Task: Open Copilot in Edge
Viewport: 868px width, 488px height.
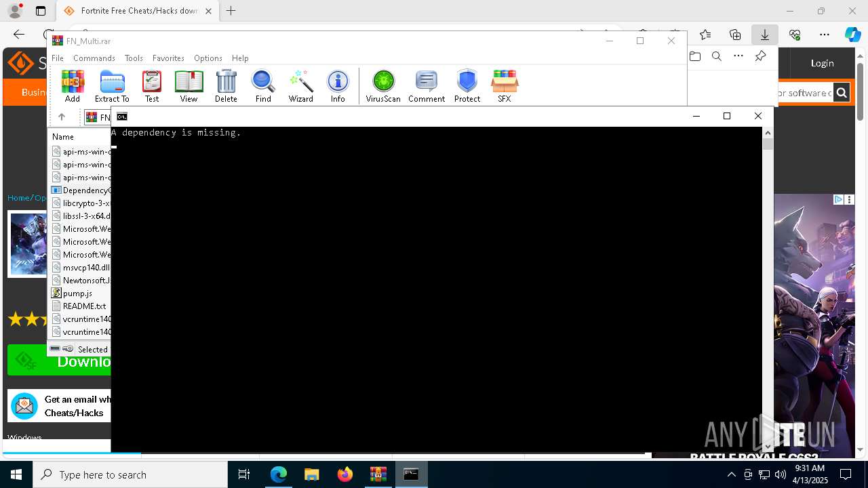Action: [x=852, y=35]
